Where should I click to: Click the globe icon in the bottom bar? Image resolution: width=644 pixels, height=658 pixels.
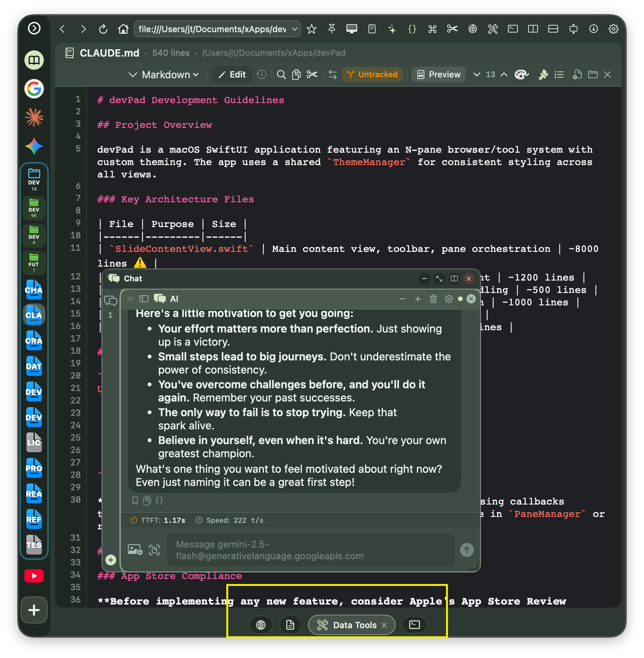pyautogui.click(x=261, y=625)
